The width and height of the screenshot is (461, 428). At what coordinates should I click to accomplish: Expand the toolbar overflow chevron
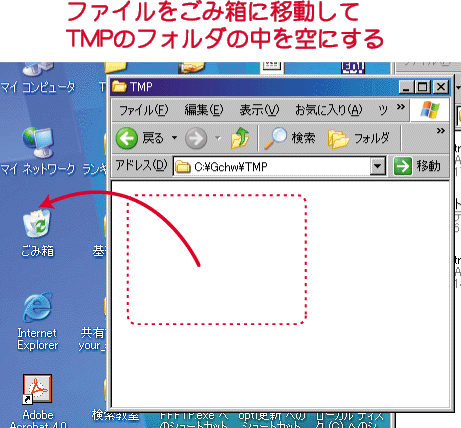(441, 131)
